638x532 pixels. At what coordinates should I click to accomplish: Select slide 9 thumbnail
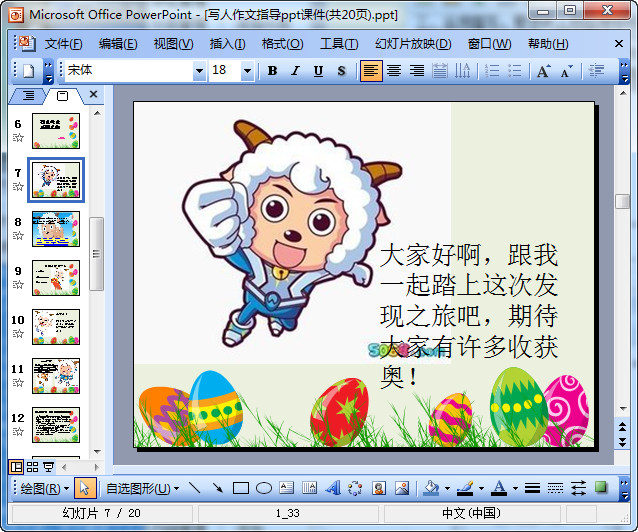pos(56,278)
